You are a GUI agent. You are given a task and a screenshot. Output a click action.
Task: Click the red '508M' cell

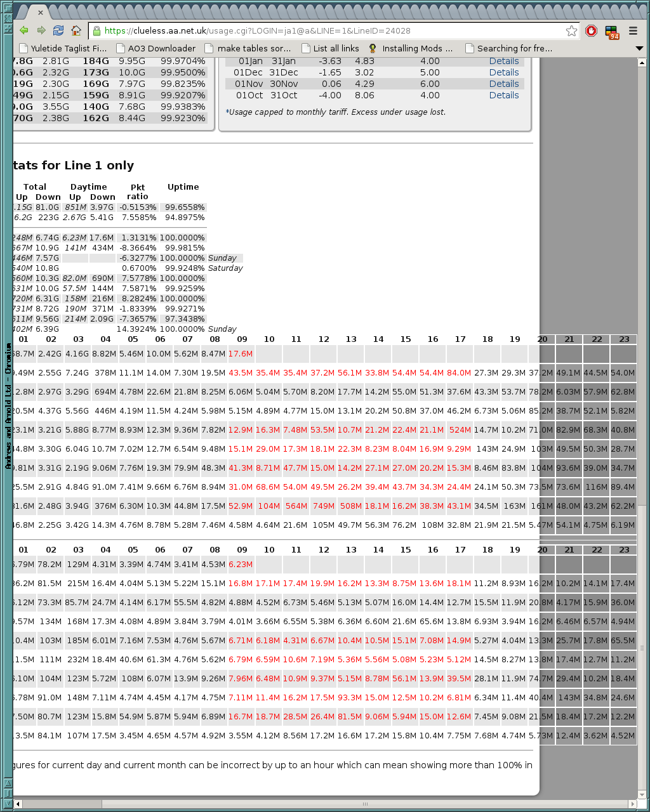[x=351, y=506]
